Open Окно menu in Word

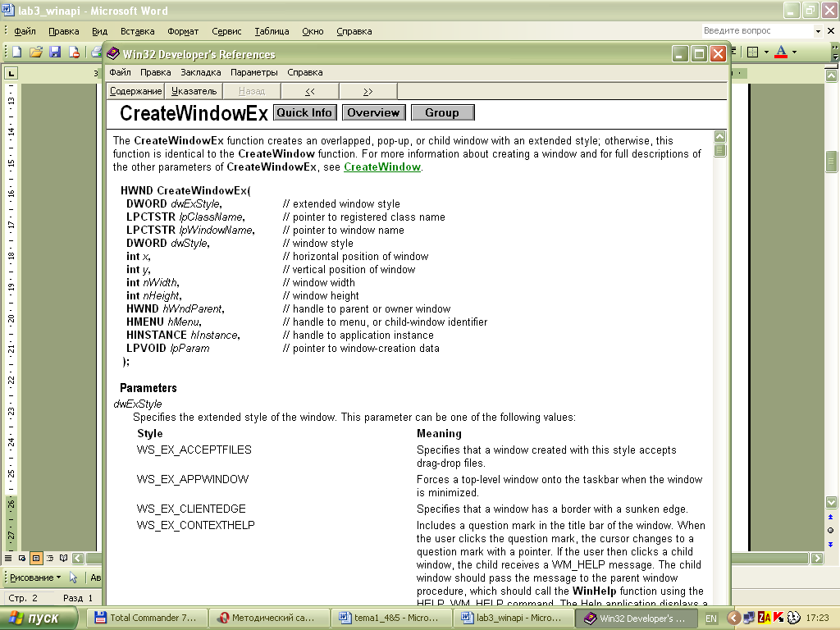[x=313, y=31]
